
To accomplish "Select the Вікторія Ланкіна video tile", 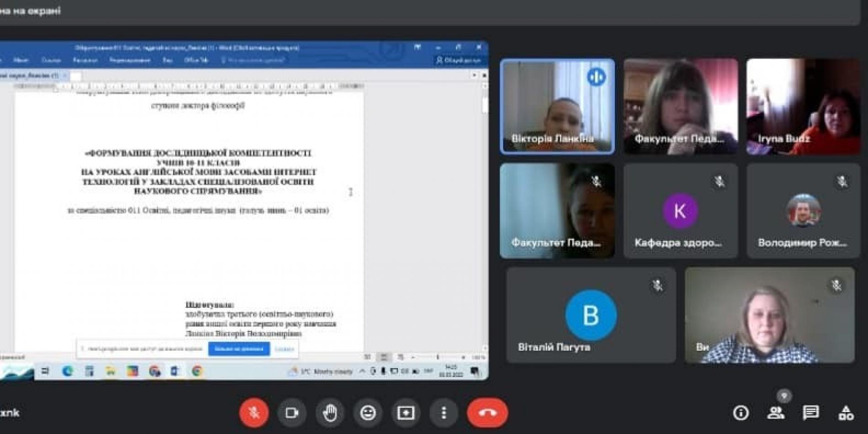I will pyautogui.click(x=557, y=106).
